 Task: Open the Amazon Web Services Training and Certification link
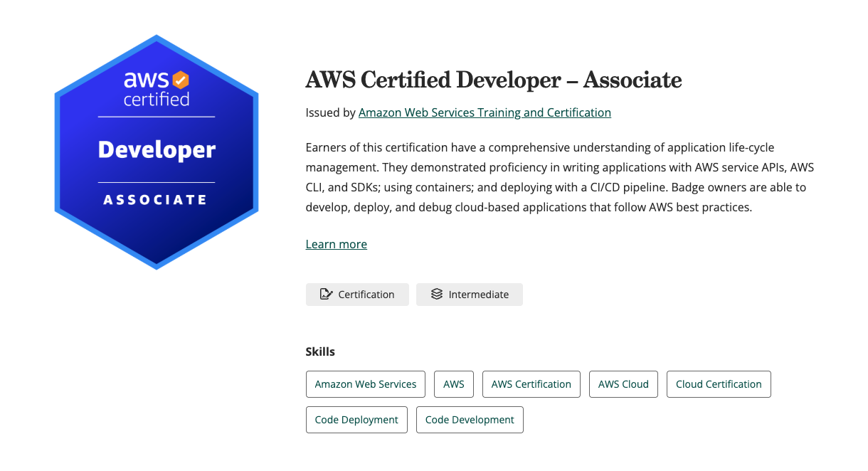point(485,112)
